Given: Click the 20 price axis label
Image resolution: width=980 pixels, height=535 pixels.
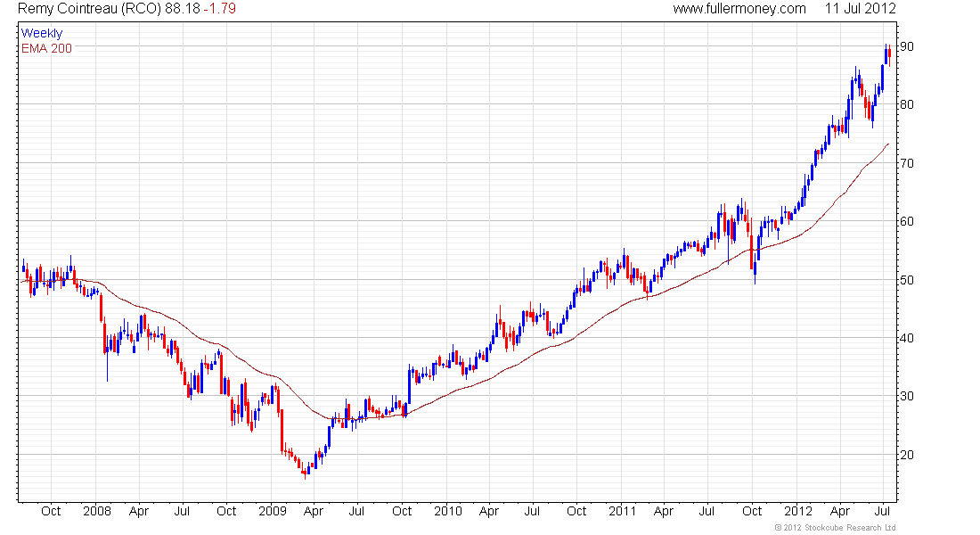Looking at the screenshot, I should [x=907, y=455].
